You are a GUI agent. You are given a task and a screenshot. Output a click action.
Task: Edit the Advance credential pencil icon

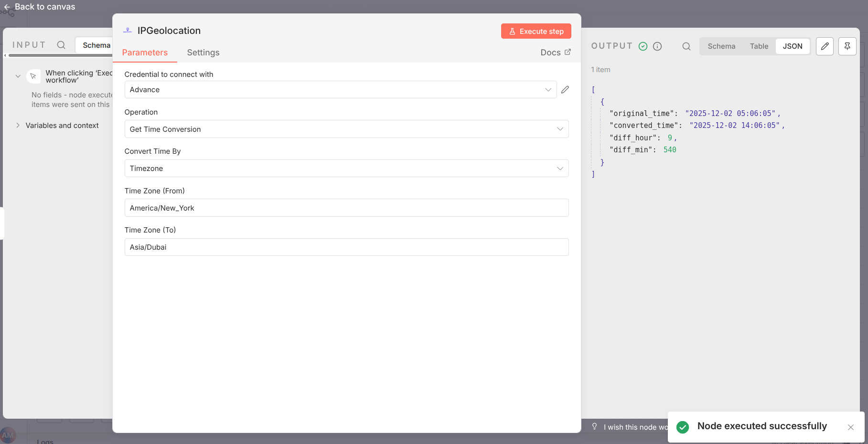pos(565,90)
